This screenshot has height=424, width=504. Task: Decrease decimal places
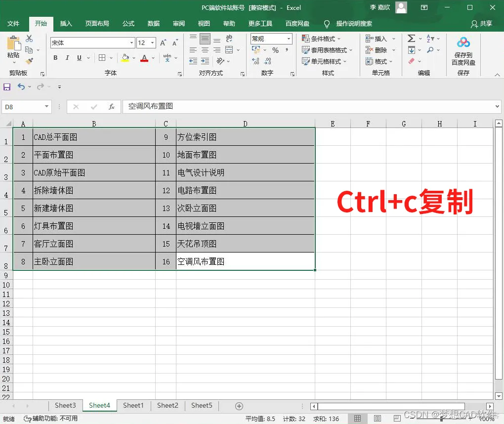coord(267,61)
